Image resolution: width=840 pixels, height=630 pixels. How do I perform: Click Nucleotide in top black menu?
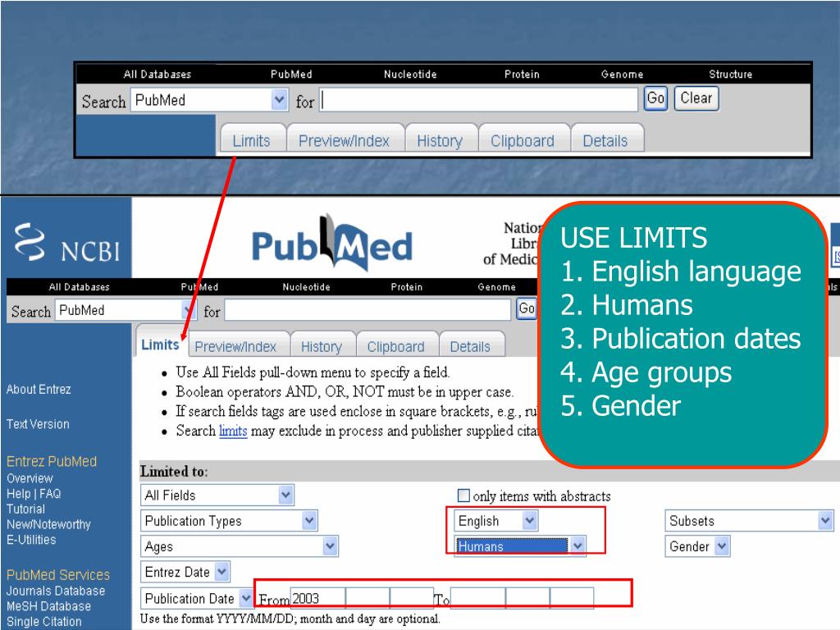pos(410,74)
